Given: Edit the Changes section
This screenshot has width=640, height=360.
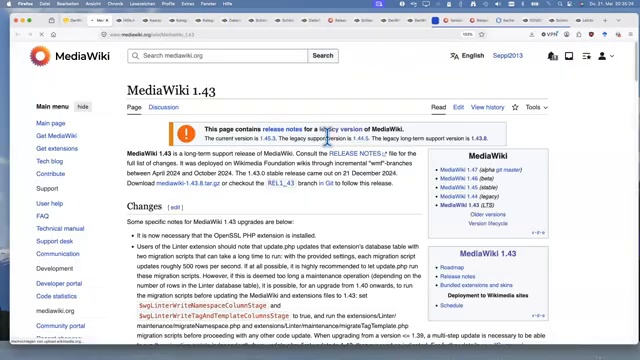Looking at the screenshot, I should pyautogui.click(x=175, y=207).
